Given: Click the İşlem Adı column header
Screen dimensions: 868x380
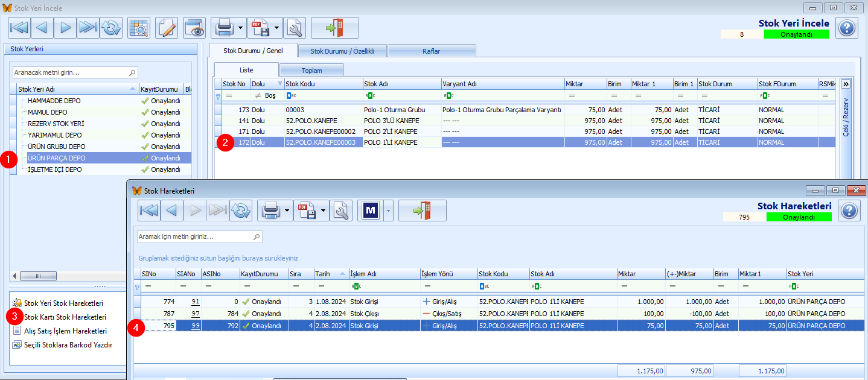Looking at the screenshot, I should click(385, 274).
